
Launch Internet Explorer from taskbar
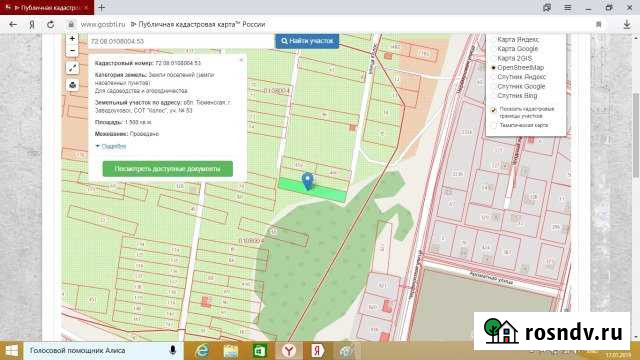point(202,351)
